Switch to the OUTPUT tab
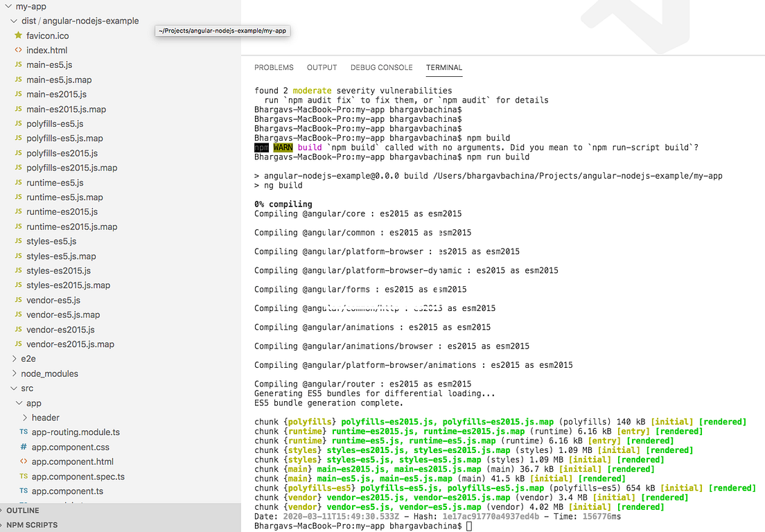This screenshot has width=765, height=532. (x=322, y=67)
